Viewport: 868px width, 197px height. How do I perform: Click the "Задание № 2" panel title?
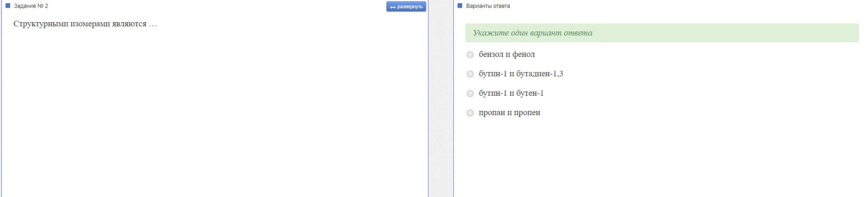pyautogui.click(x=31, y=6)
